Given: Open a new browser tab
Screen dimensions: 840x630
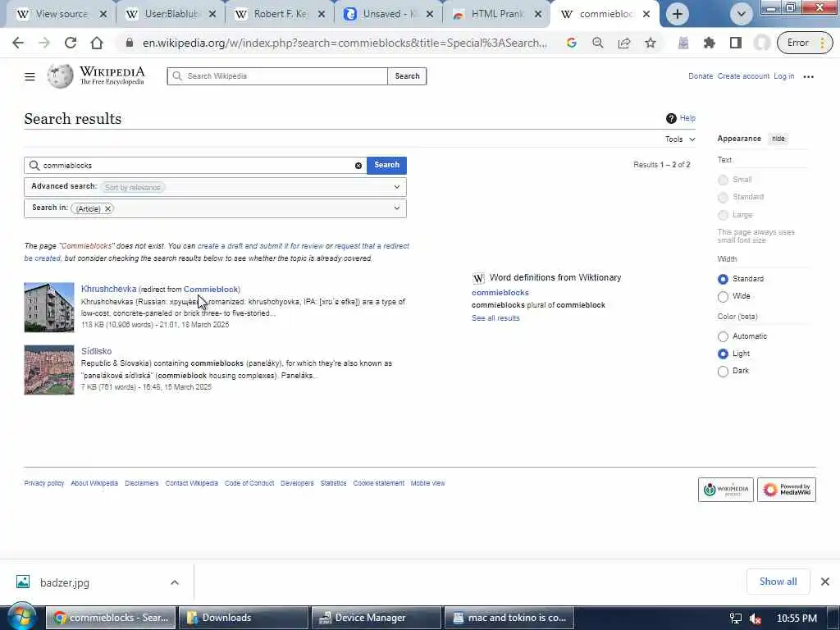Looking at the screenshot, I should [677, 14].
